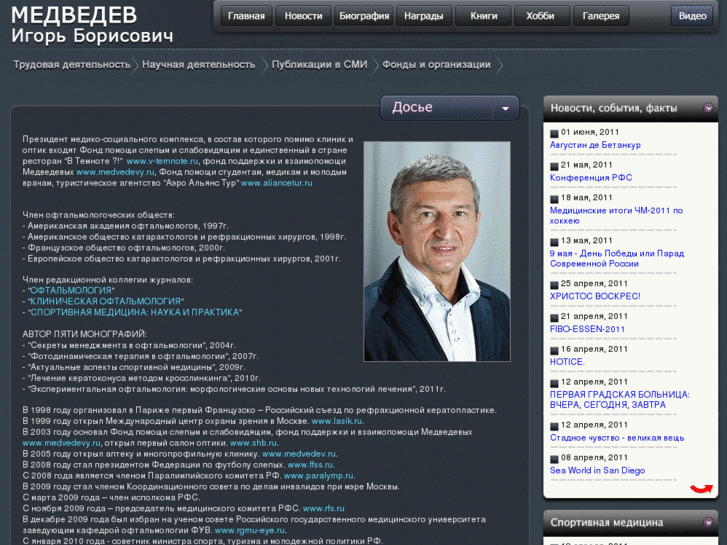Open Стадное чувство - великая вещь article

[x=617, y=438]
